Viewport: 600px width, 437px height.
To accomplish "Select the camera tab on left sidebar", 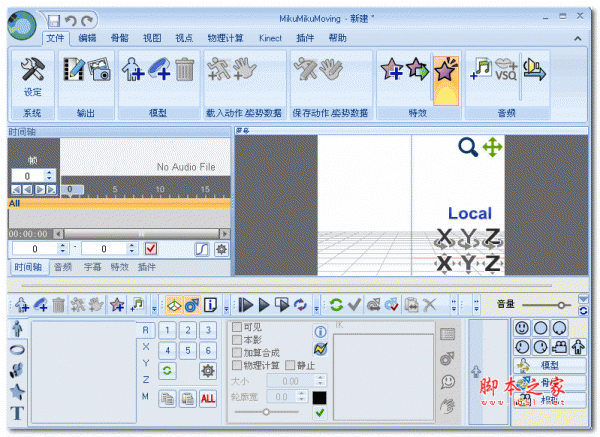I will [17, 370].
